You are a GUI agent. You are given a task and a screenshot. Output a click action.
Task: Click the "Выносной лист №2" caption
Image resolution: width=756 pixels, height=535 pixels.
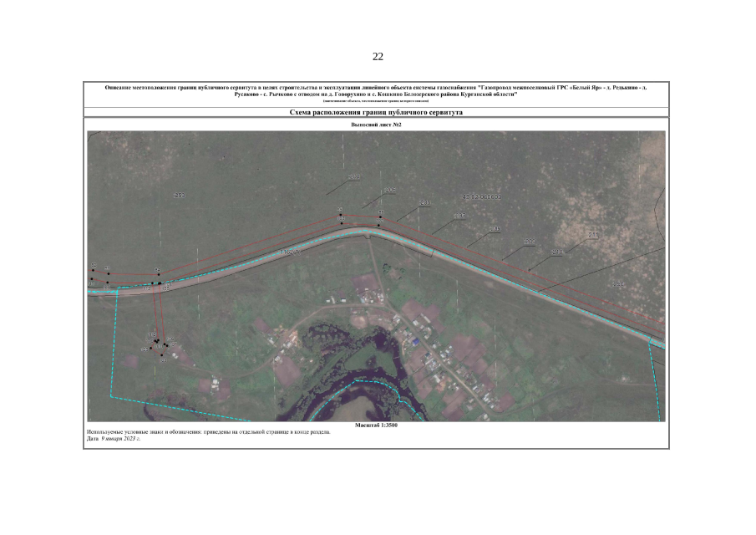(376, 125)
